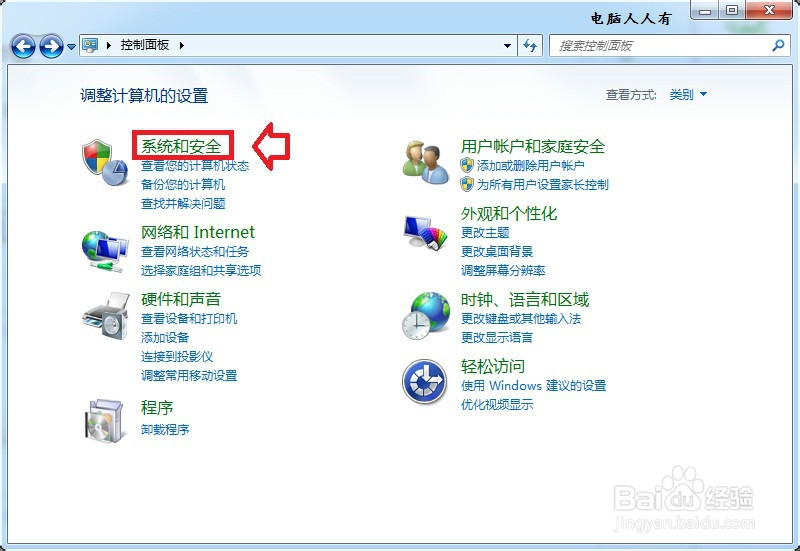Click the Control Panel icon in the address bar
The width and height of the screenshot is (800, 551).
click(x=91, y=45)
